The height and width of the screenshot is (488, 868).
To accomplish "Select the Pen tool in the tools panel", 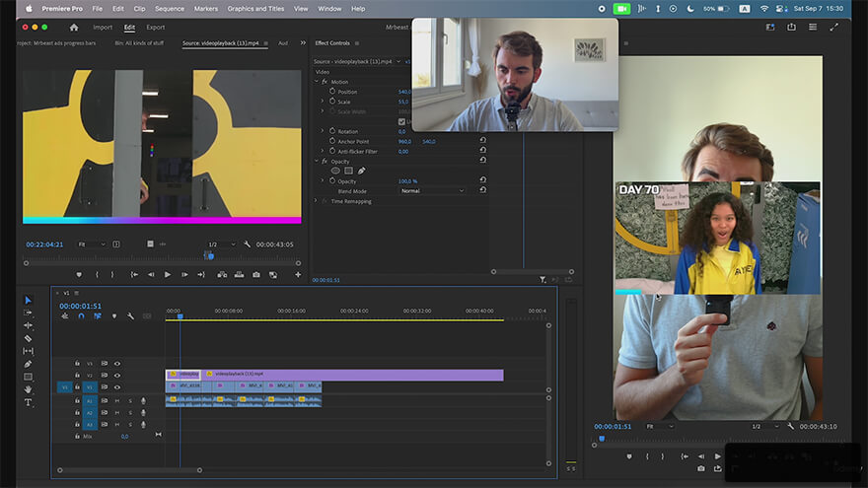I will pyautogui.click(x=28, y=364).
